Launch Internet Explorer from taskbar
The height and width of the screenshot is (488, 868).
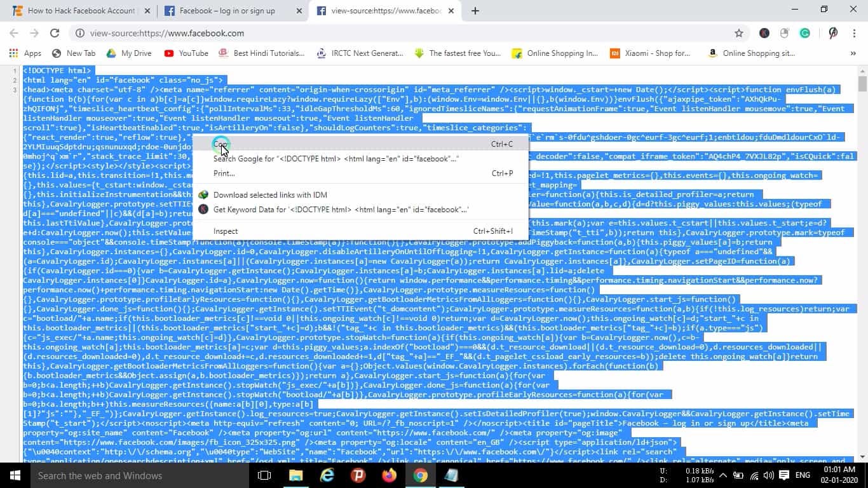pyautogui.click(x=327, y=475)
